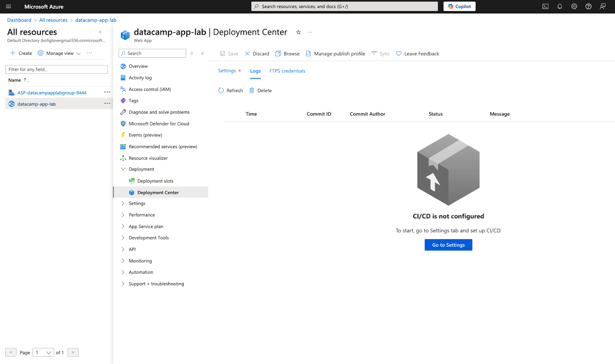
Task: Select Deployment Center menu item
Action: (161, 192)
